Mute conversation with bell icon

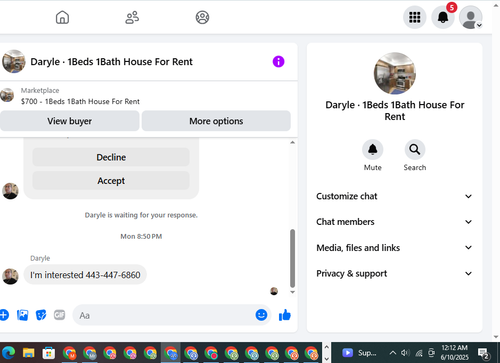pos(373,150)
